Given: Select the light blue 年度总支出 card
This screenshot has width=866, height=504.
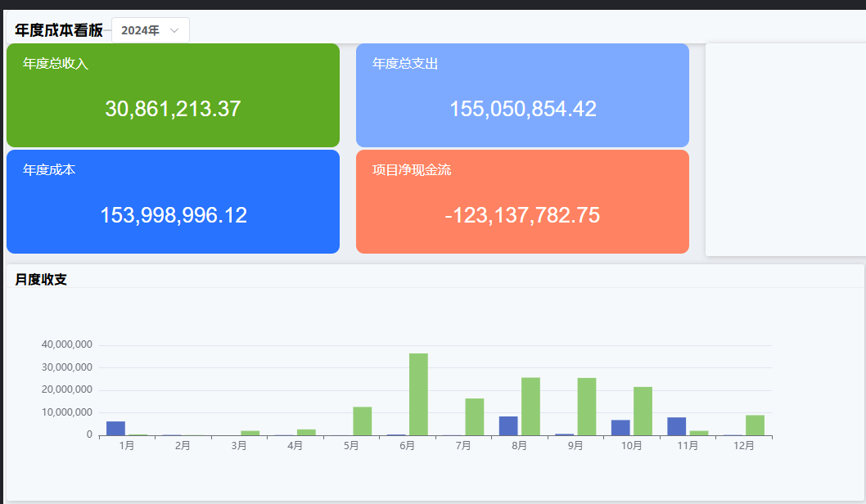Looking at the screenshot, I should pos(522,95).
